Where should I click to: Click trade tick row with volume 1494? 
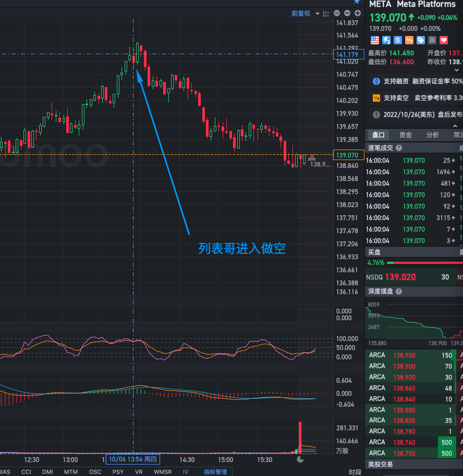(x=410, y=172)
